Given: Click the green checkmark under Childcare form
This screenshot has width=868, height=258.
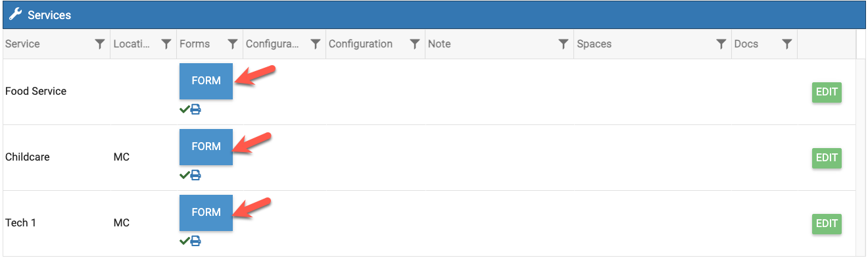Looking at the screenshot, I should (185, 175).
